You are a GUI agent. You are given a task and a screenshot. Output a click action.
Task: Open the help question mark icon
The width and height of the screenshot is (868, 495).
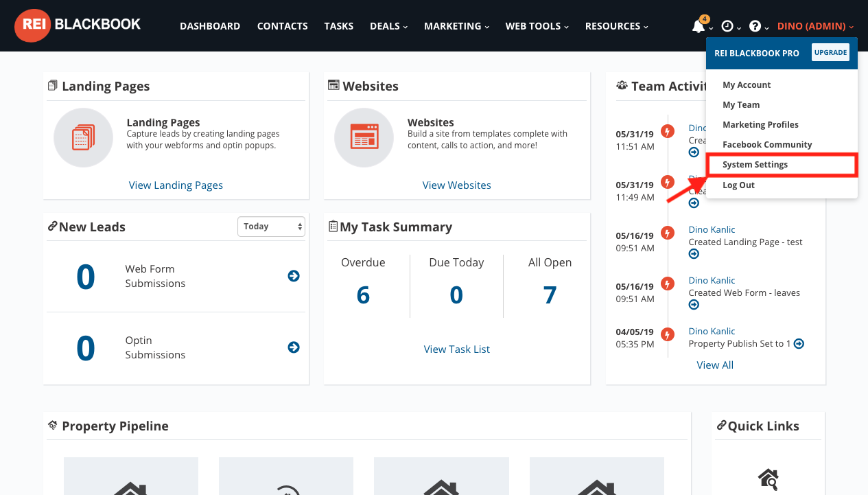[x=755, y=26]
